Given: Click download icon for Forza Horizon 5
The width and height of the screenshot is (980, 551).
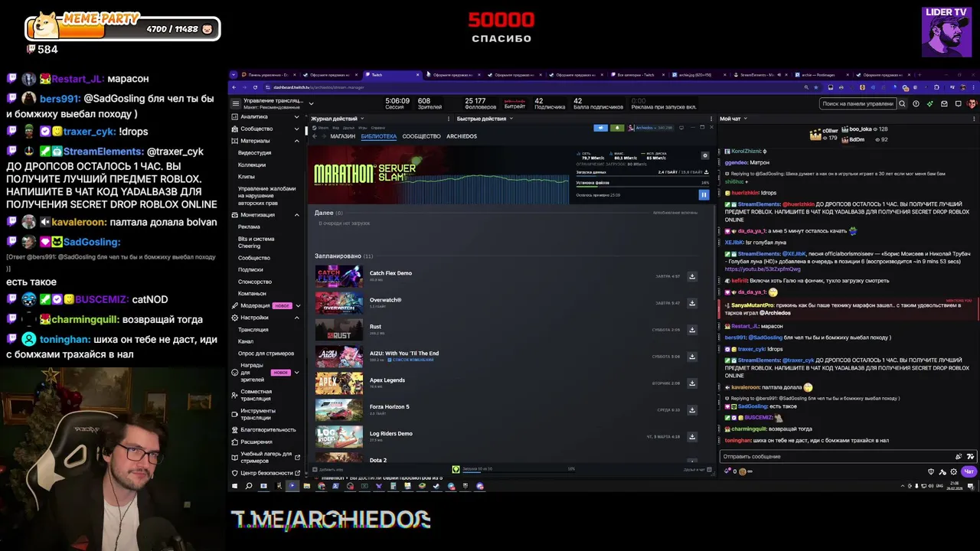Looking at the screenshot, I should point(692,410).
